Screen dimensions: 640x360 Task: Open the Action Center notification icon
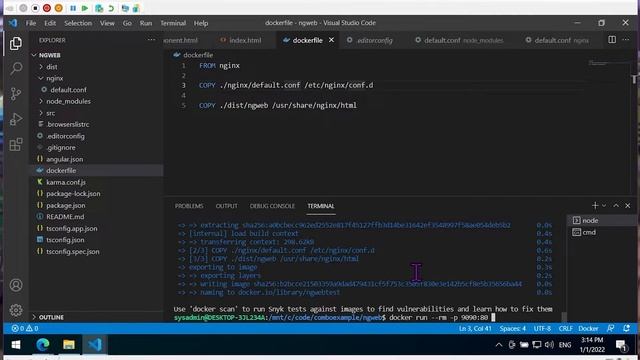pyautogui.click(x=622, y=345)
